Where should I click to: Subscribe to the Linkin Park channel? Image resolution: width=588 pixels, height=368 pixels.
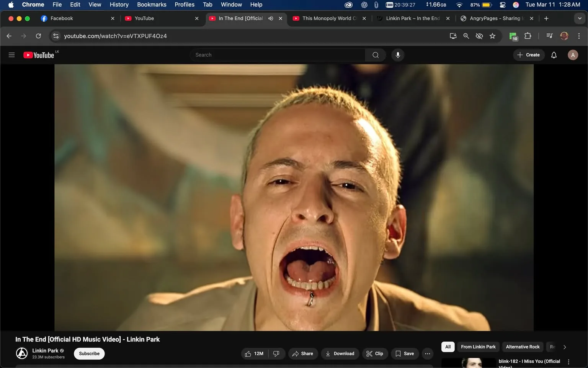pos(89,353)
